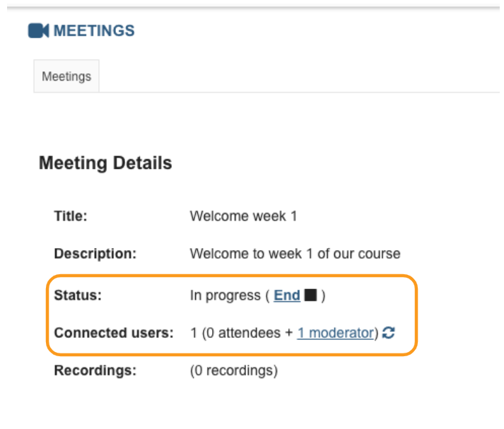Refresh the connected users count

(x=388, y=333)
